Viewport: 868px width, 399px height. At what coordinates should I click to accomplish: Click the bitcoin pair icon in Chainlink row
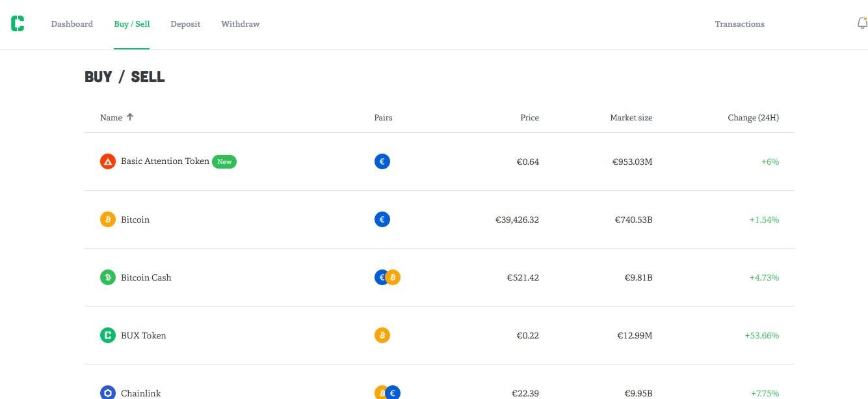click(x=380, y=392)
